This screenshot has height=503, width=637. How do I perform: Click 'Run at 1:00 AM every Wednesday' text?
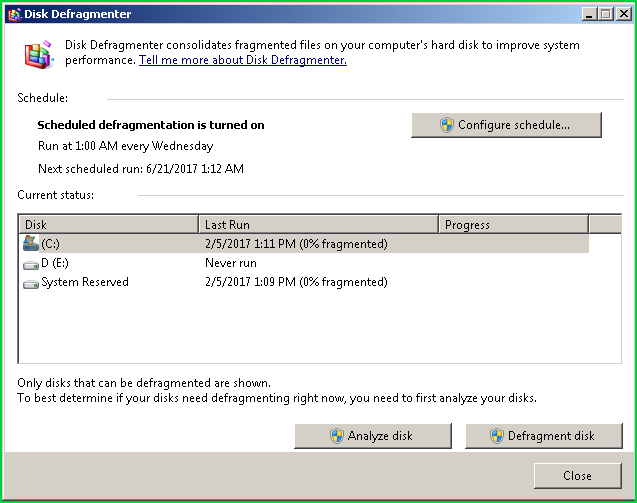[x=126, y=146]
